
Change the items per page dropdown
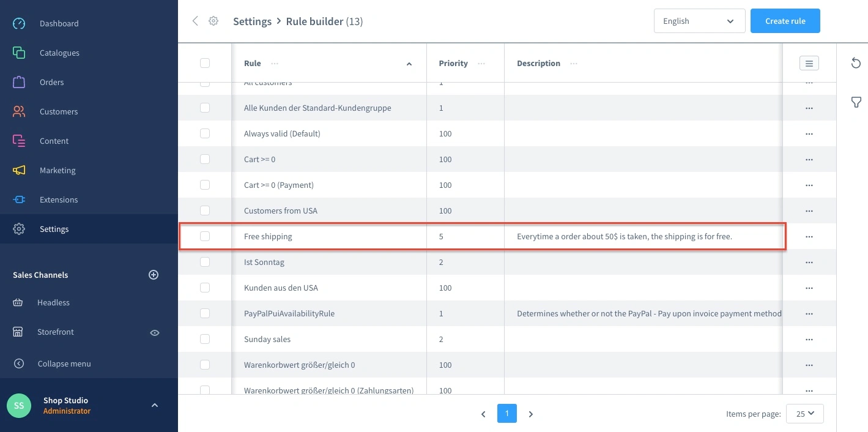(x=804, y=414)
